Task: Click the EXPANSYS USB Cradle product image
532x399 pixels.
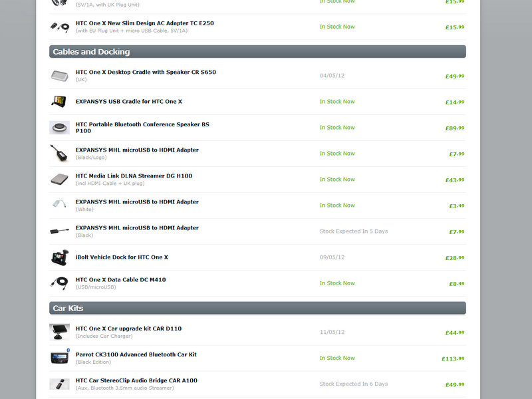Action: pos(59,102)
